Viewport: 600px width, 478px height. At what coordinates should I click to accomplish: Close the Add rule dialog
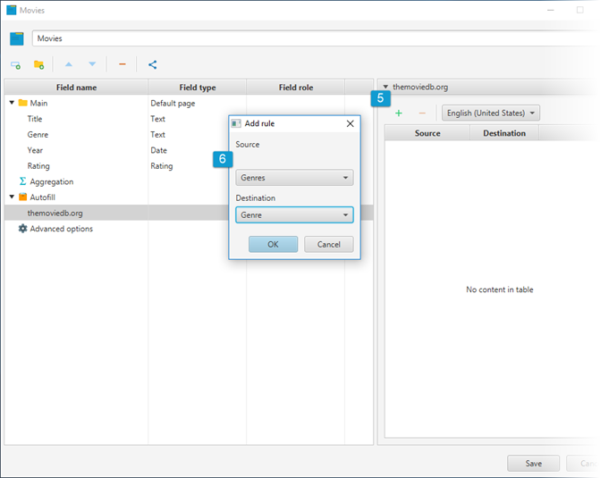coord(350,124)
